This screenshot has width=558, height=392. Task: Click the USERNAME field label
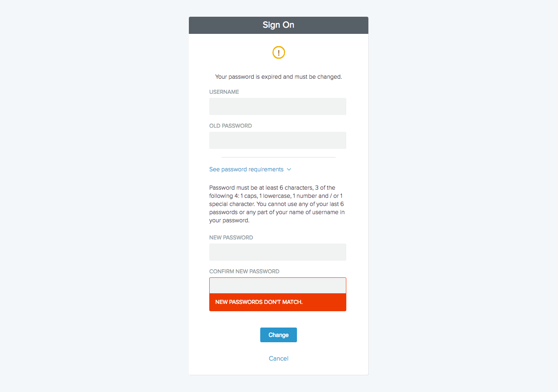(x=224, y=92)
